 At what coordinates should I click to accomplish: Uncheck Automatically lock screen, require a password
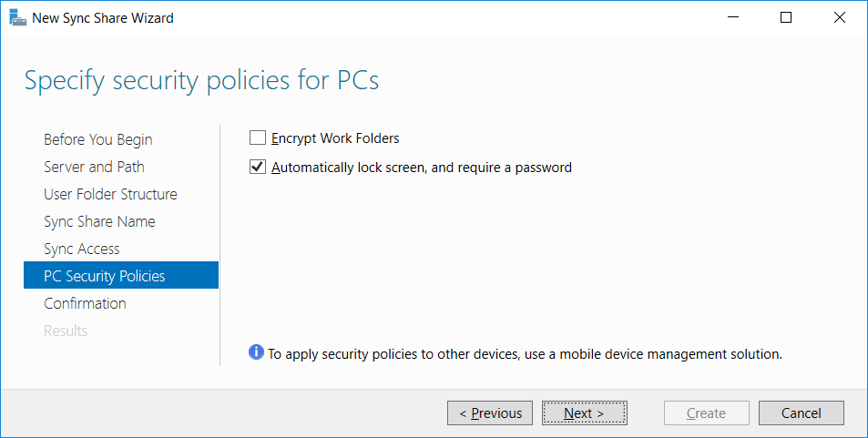(x=258, y=167)
